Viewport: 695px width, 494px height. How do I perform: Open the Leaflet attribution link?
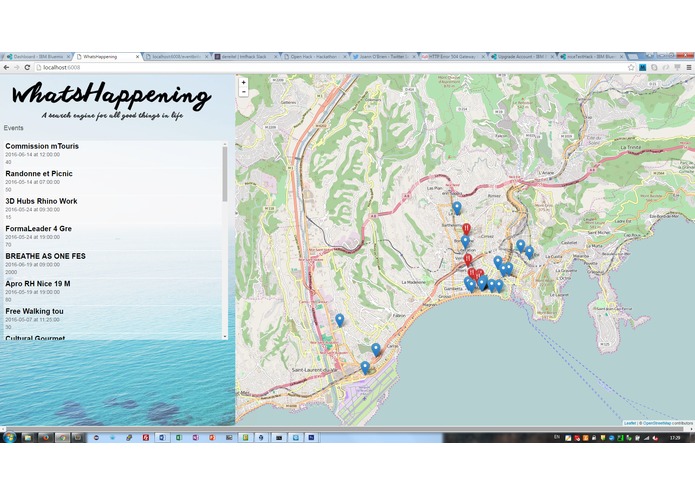click(x=630, y=423)
